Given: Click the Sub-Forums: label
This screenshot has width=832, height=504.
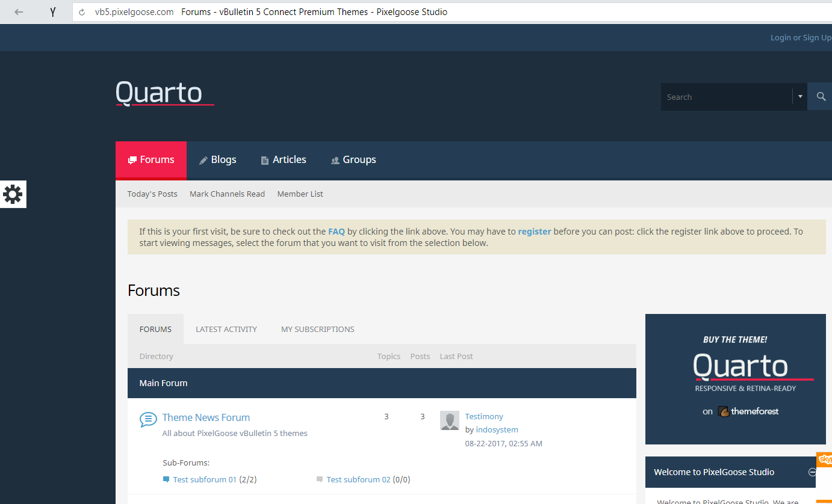Looking at the screenshot, I should pos(186,463).
